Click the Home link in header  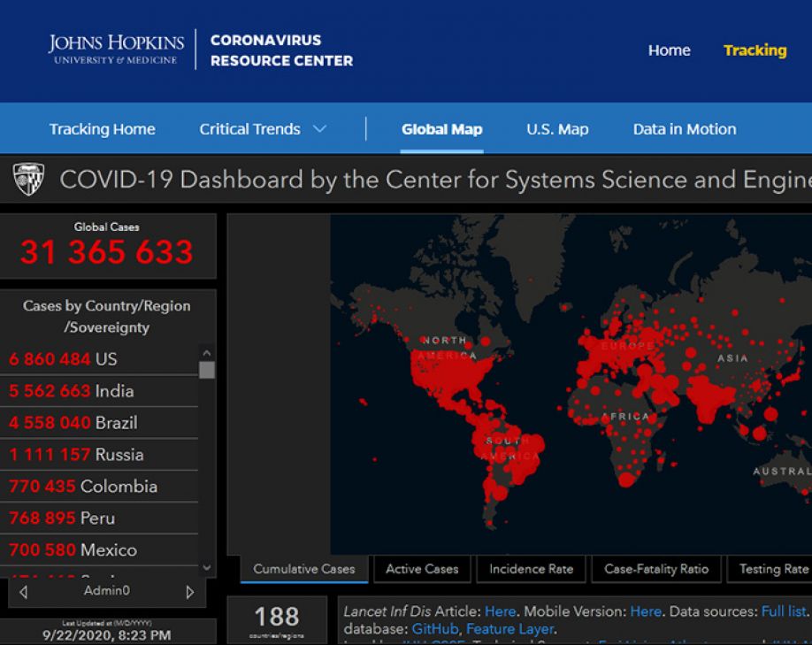pos(669,50)
